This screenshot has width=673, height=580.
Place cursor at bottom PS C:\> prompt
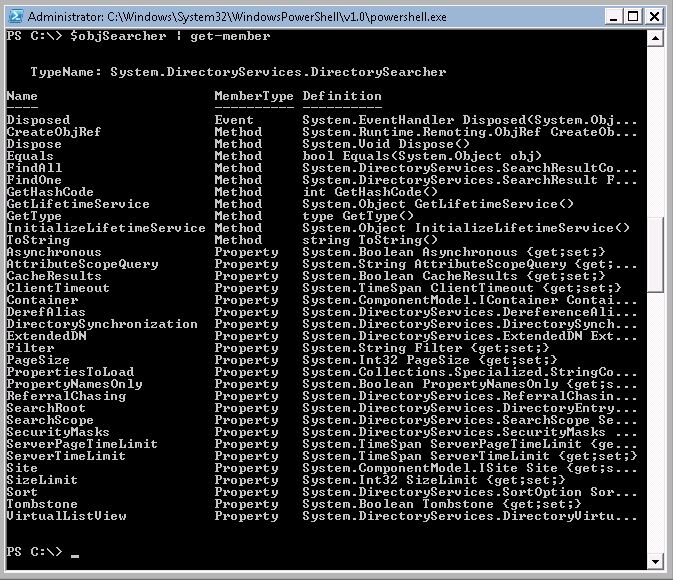[x=74, y=552]
